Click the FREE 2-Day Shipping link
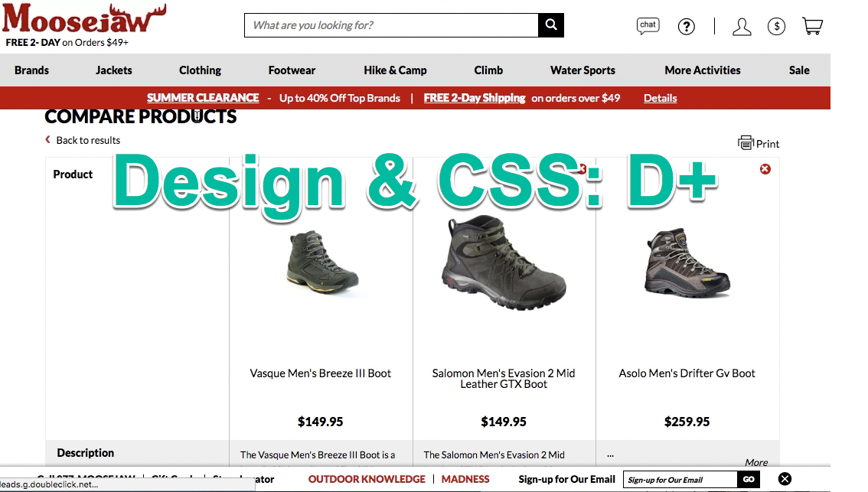Viewport: 868px width, 492px height. click(475, 98)
